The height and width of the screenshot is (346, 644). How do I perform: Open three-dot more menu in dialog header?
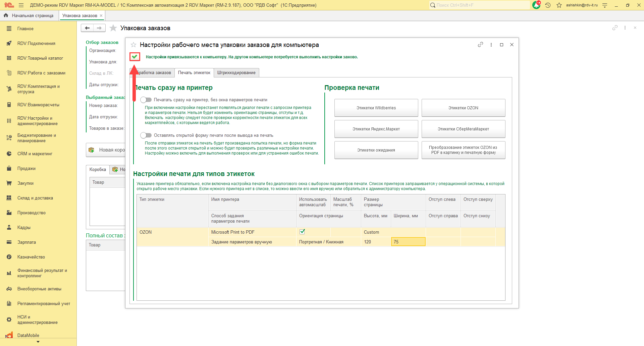(491, 45)
